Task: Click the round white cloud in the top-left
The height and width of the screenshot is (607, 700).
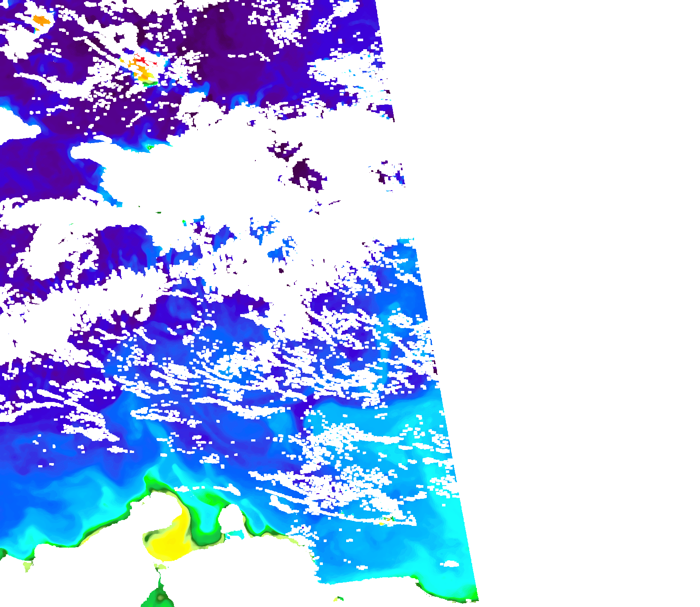Action: pyautogui.click(x=18, y=42)
